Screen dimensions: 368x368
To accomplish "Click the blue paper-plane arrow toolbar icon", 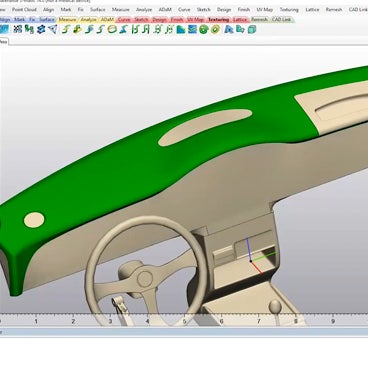I will click(x=53, y=29).
